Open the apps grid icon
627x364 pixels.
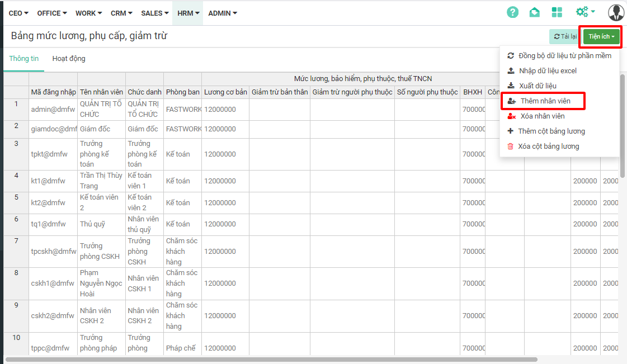(557, 12)
